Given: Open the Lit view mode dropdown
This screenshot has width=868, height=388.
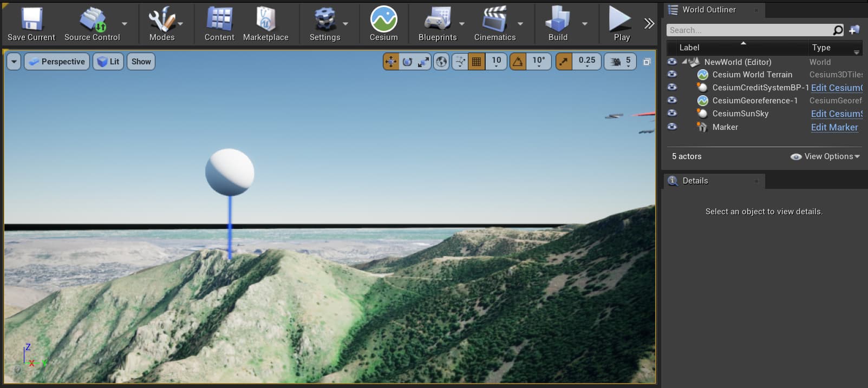Looking at the screenshot, I should 108,62.
